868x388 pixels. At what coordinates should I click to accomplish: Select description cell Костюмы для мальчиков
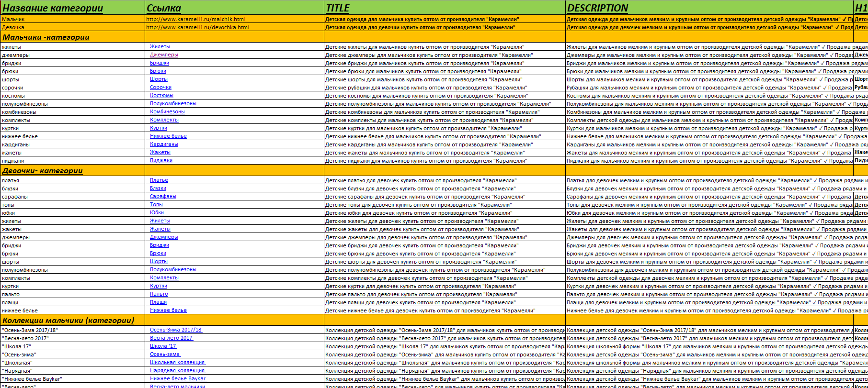click(x=709, y=96)
